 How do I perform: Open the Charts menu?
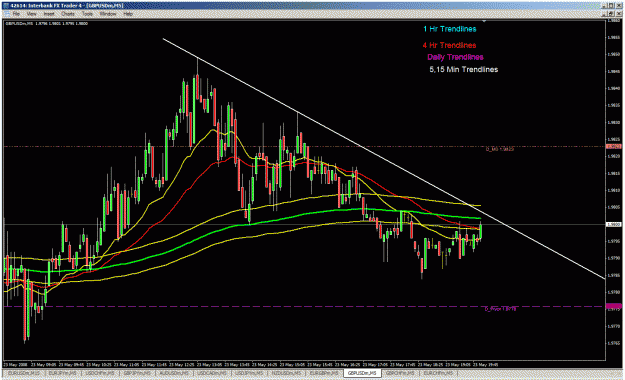click(68, 14)
